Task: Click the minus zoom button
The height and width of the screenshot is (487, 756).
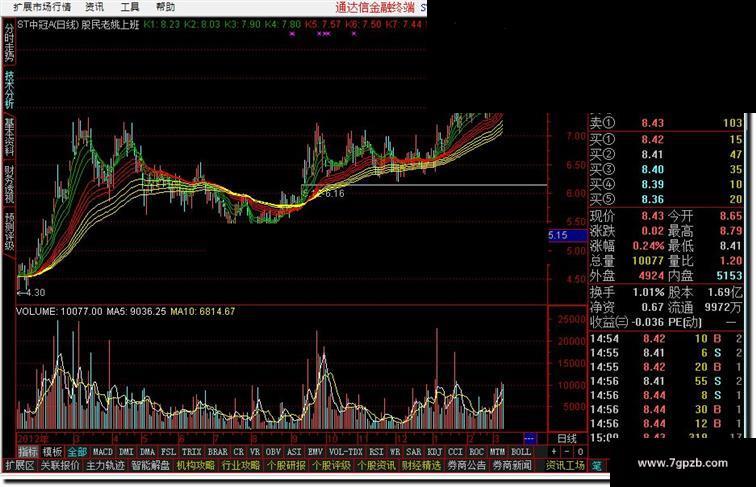Action: (x=567, y=452)
